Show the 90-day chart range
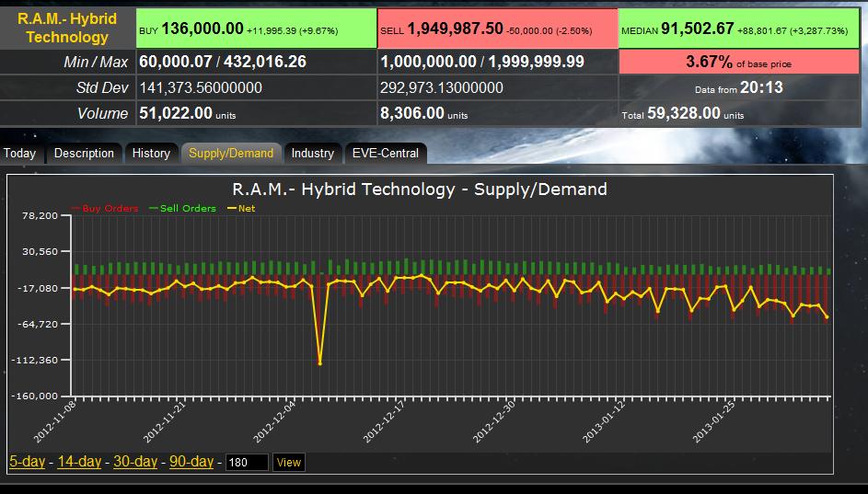Viewport: 868px width, 494px height. coord(191,462)
